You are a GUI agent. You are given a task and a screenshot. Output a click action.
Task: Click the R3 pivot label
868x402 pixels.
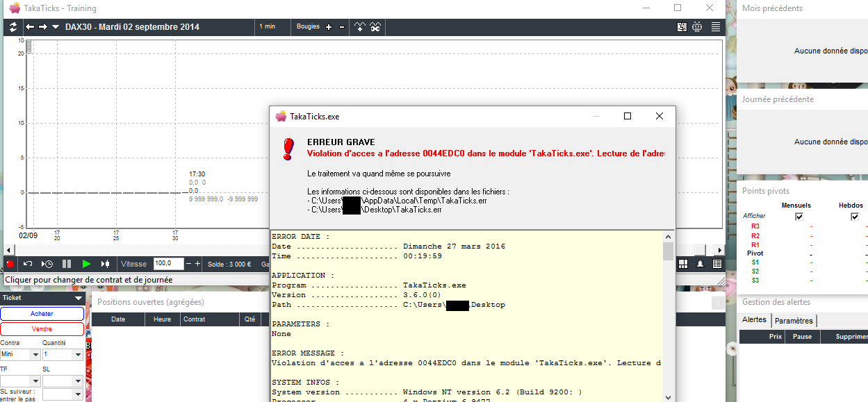(755, 226)
